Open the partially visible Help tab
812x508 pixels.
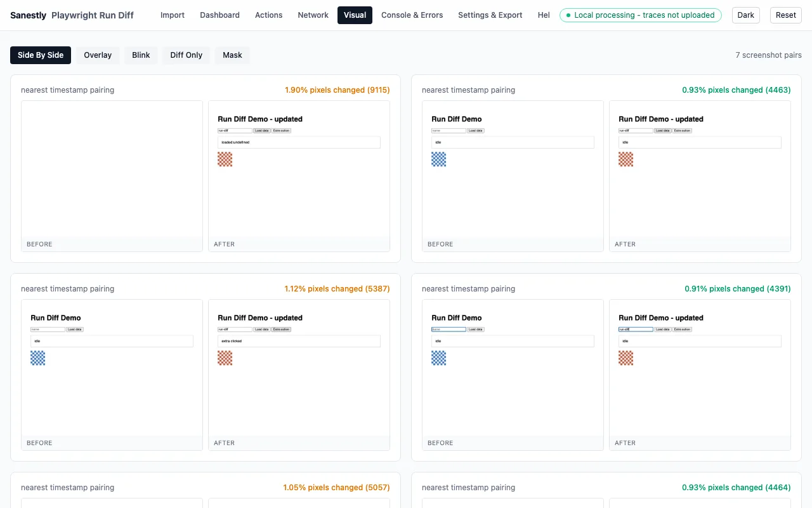click(x=543, y=15)
